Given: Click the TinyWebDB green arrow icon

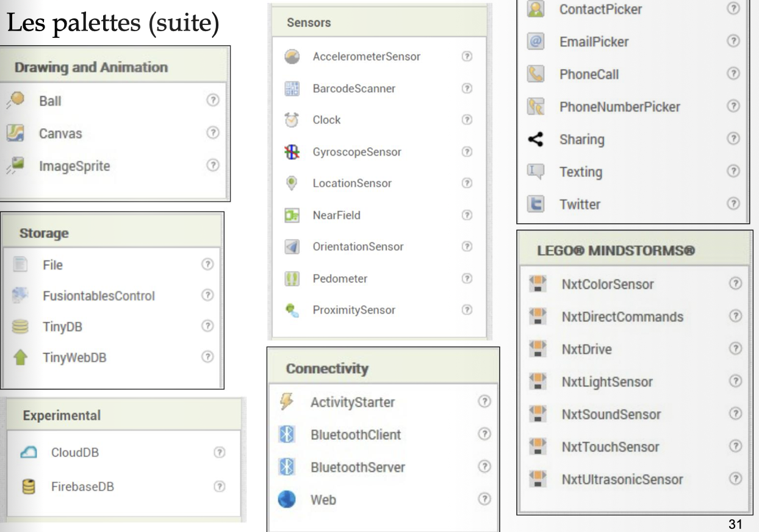Looking at the screenshot, I should pos(20,358).
